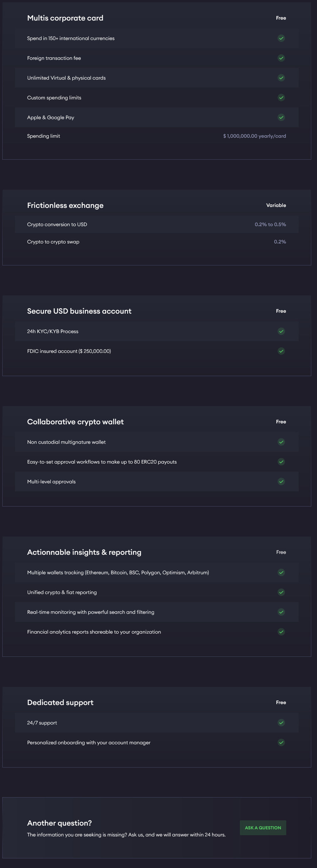This screenshot has height=868, width=317.
Task: Click the Unlimited Virtual & physical cards text
Action: click(x=66, y=78)
